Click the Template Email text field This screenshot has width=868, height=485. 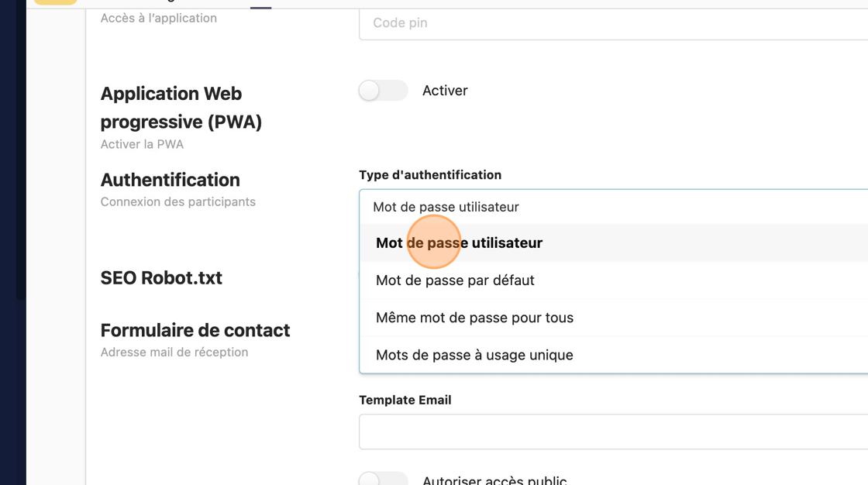pos(612,432)
